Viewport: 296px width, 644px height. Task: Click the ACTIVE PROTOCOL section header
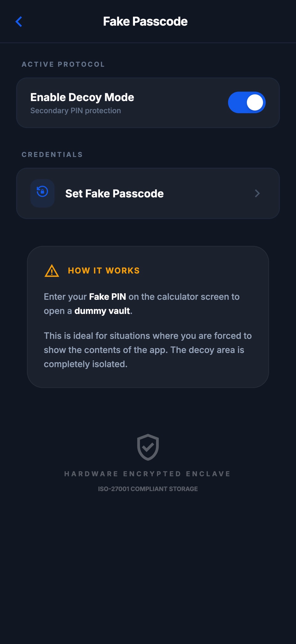tap(63, 64)
